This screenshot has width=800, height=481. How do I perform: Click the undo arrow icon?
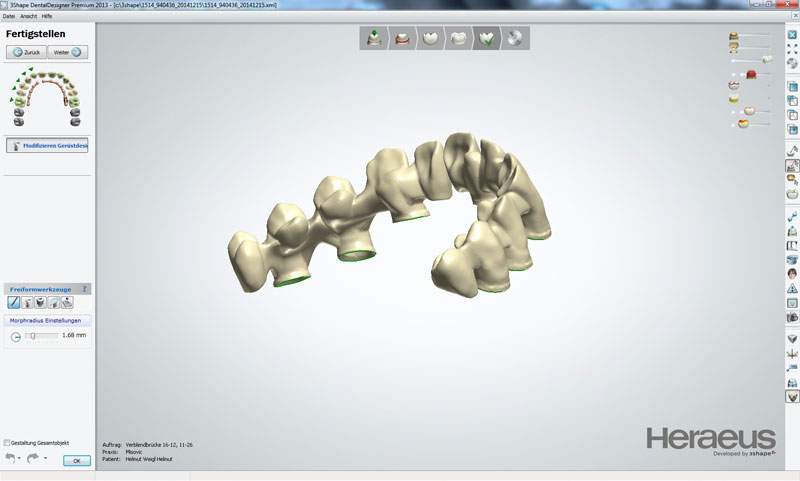tap(10, 458)
